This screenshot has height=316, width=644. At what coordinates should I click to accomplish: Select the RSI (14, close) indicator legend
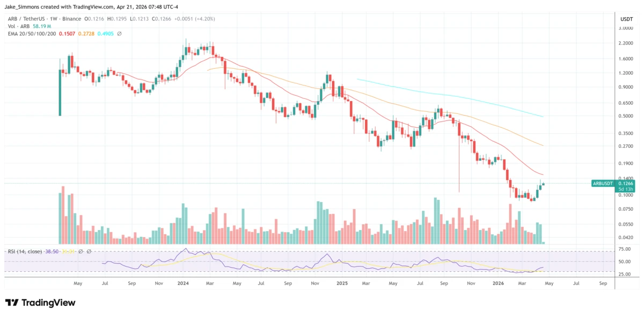tap(25, 251)
